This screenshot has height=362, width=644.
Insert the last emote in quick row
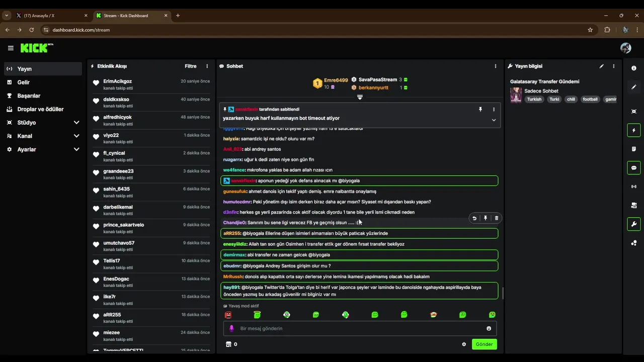click(492, 315)
